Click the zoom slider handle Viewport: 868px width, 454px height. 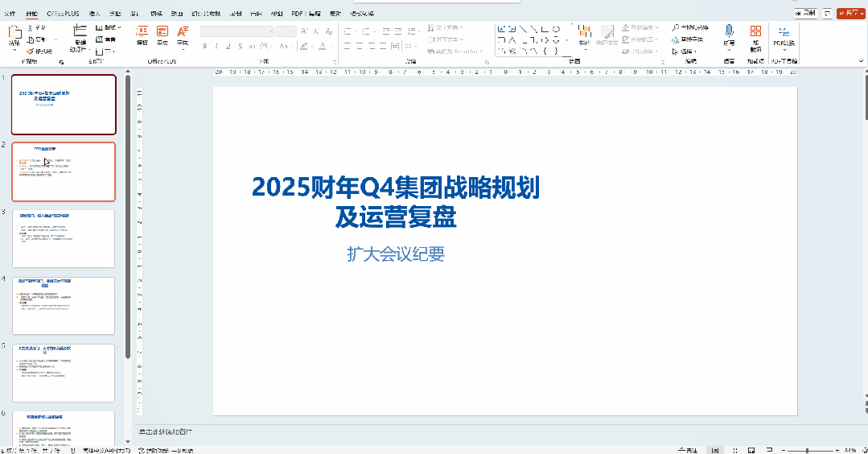click(808, 451)
